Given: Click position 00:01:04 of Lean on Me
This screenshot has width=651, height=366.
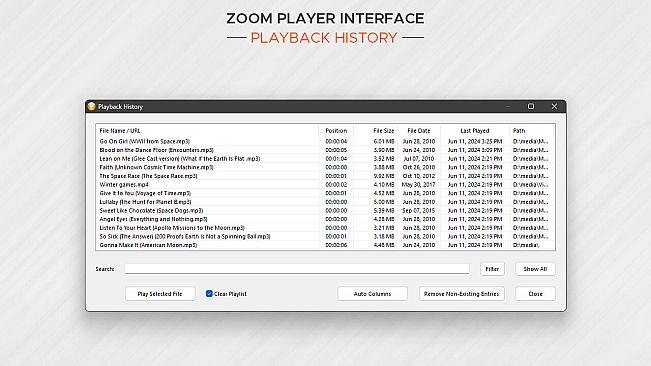Looking at the screenshot, I should click(336, 159).
